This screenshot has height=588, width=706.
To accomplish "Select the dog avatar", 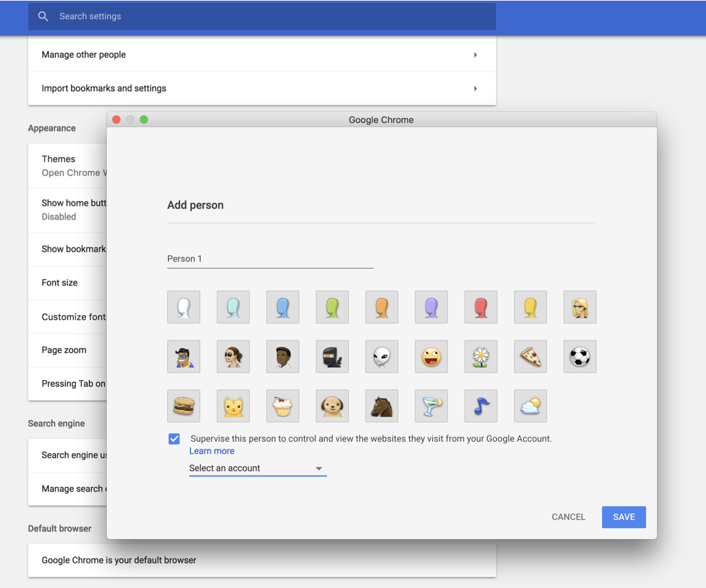I will [332, 406].
